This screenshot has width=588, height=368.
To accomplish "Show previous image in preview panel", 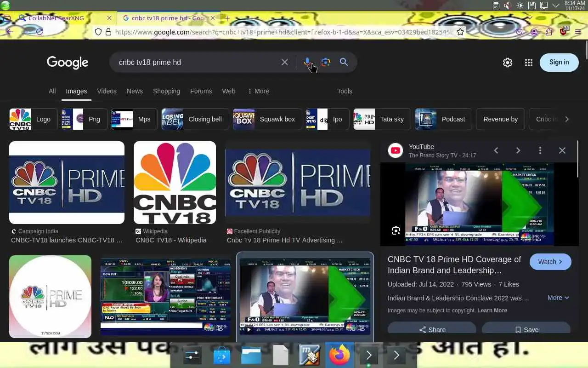I will (x=496, y=150).
